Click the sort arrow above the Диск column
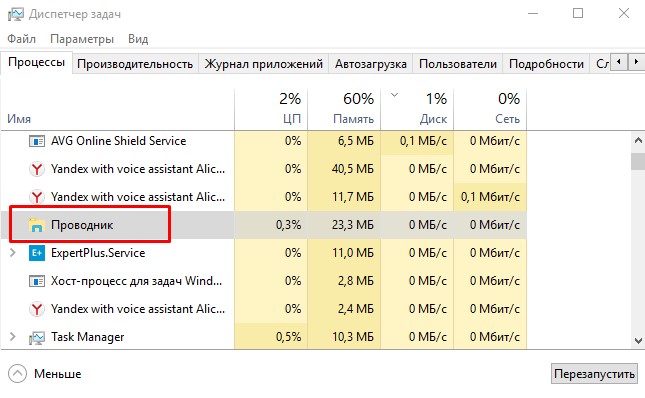The image size is (645, 398). click(394, 95)
